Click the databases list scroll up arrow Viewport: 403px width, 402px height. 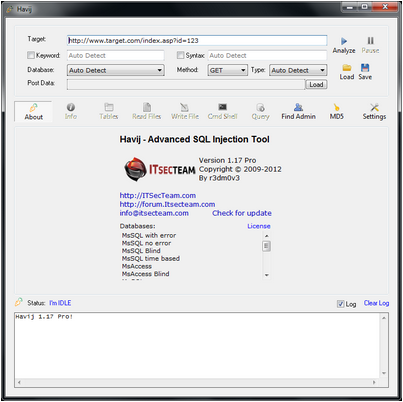266,236
